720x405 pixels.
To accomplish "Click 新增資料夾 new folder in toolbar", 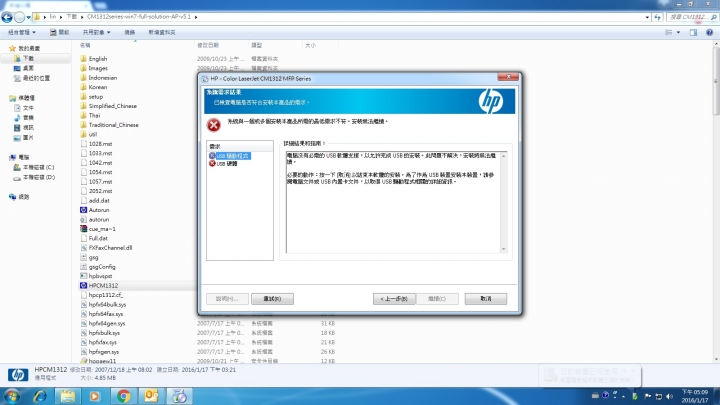I will 162,32.
